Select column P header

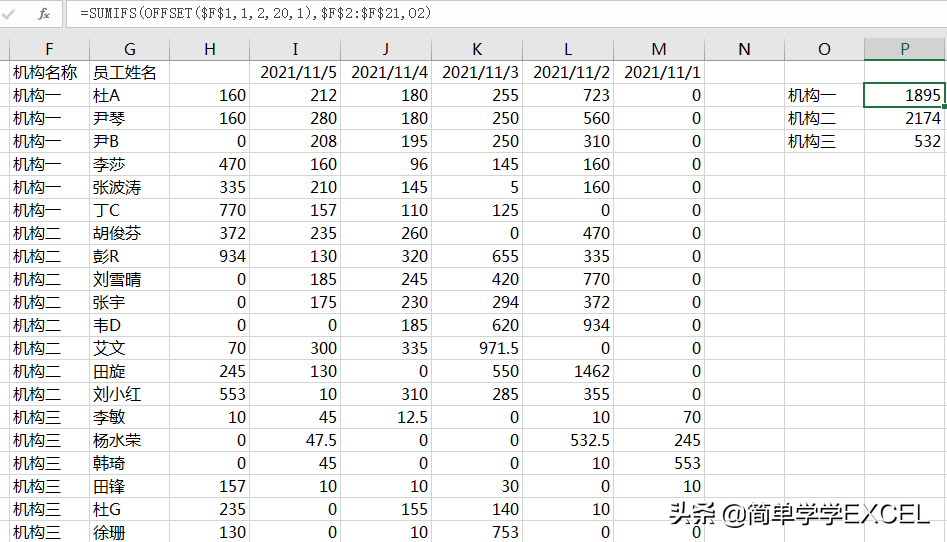[904, 49]
